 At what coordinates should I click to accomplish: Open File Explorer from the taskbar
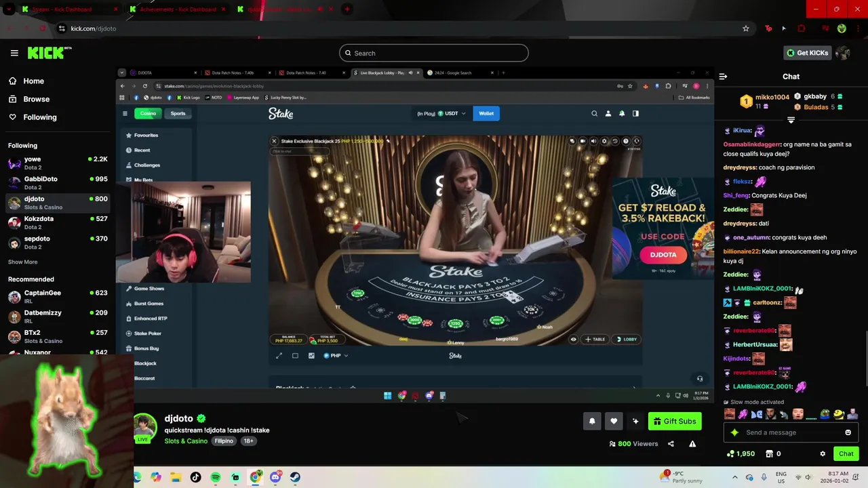[176, 477]
